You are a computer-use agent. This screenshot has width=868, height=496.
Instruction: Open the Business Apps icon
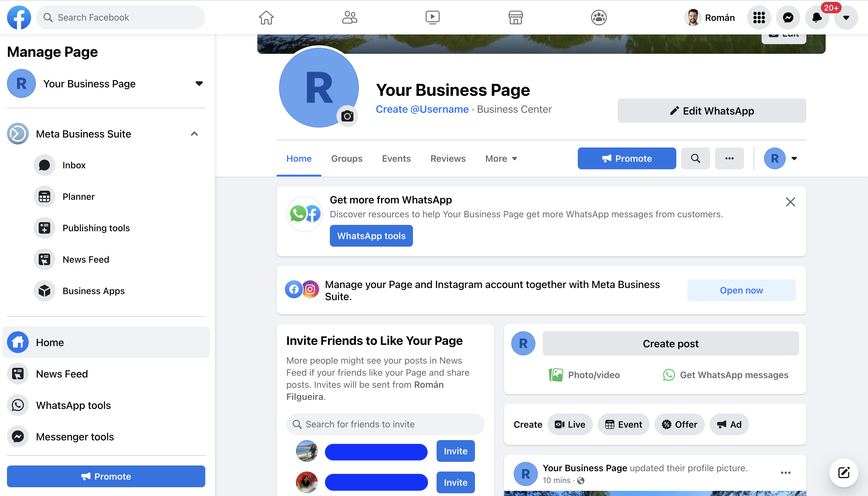pos(45,291)
